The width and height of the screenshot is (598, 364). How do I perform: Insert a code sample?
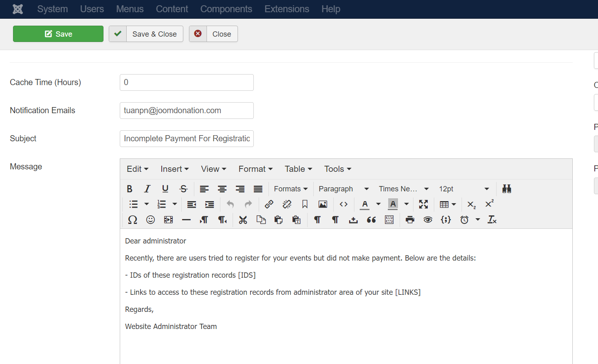tap(446, 220)
